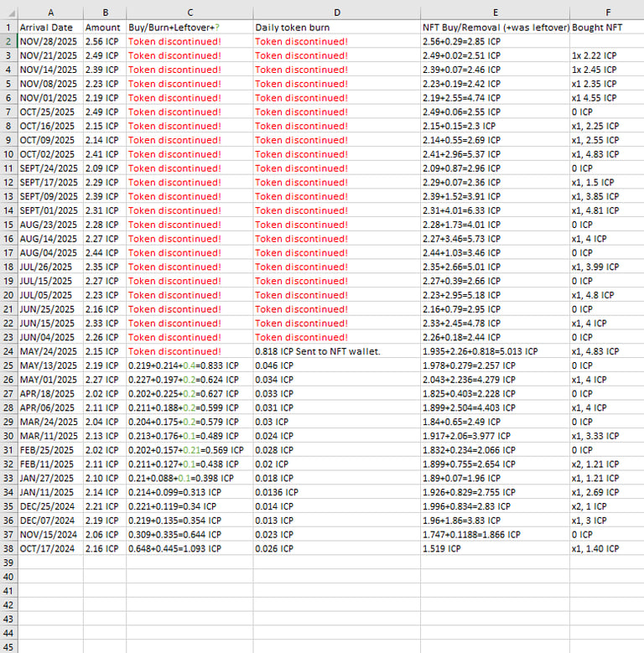Click the '0.026 ICP' daily burn cell
This screenshot has height=653, width=644.
336,548
